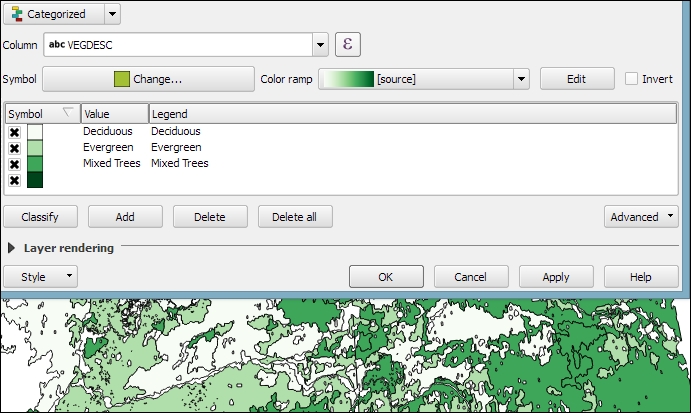This screenshot has width=691, height=413.
Task: Click the VEGDESC column field
Action: (178, 45)
